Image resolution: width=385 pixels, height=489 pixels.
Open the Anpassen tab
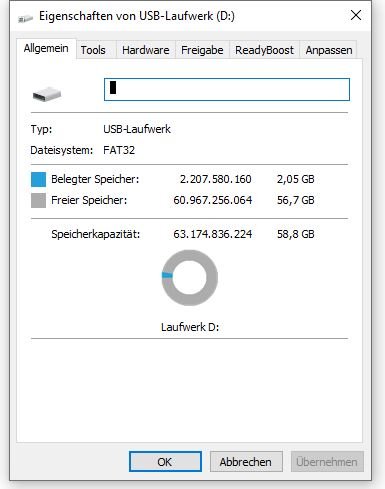[x=329, y=50]
